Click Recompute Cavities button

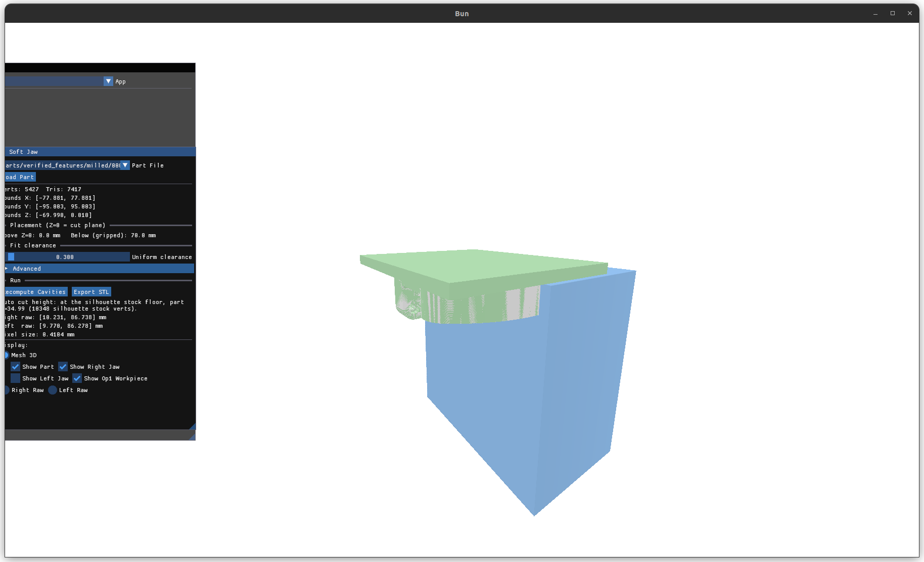[x=36, y=292]
